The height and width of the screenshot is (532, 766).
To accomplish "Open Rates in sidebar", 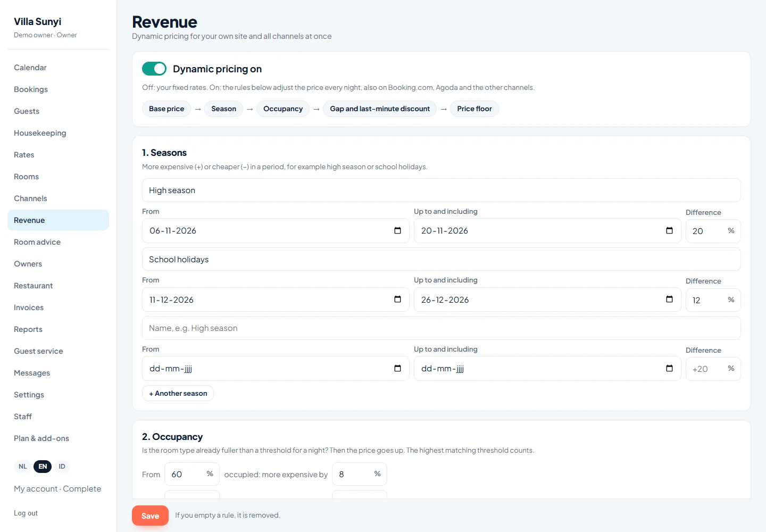I will [x=58, y=155].
